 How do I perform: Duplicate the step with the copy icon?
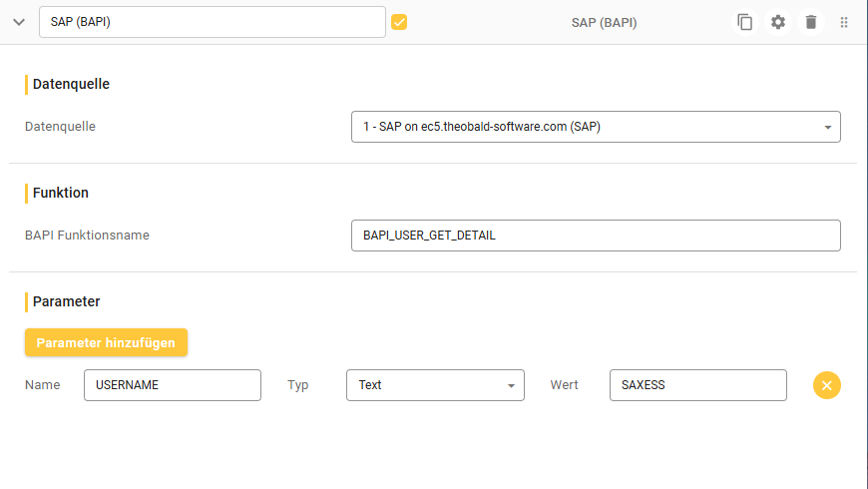coord(744,22)
